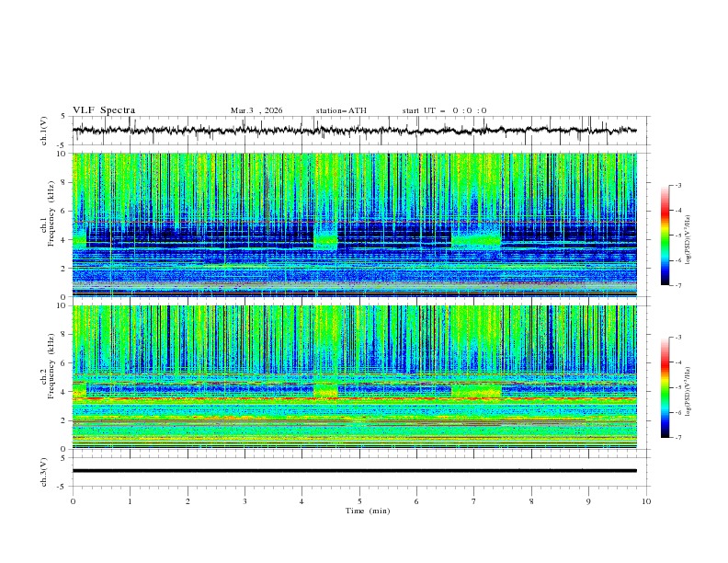
Task: Click the '-3' label on ch.1 colorbar
Action: 677,185
